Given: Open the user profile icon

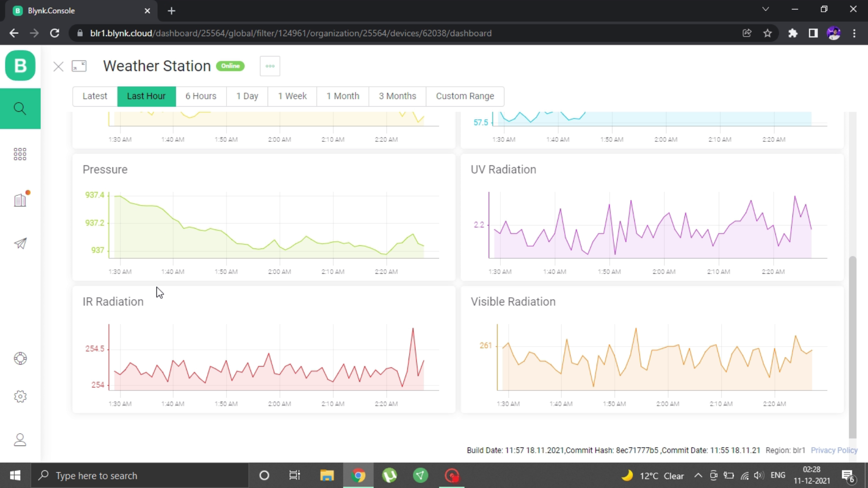Looking at the screenshot, I should [x=20, y=440].
